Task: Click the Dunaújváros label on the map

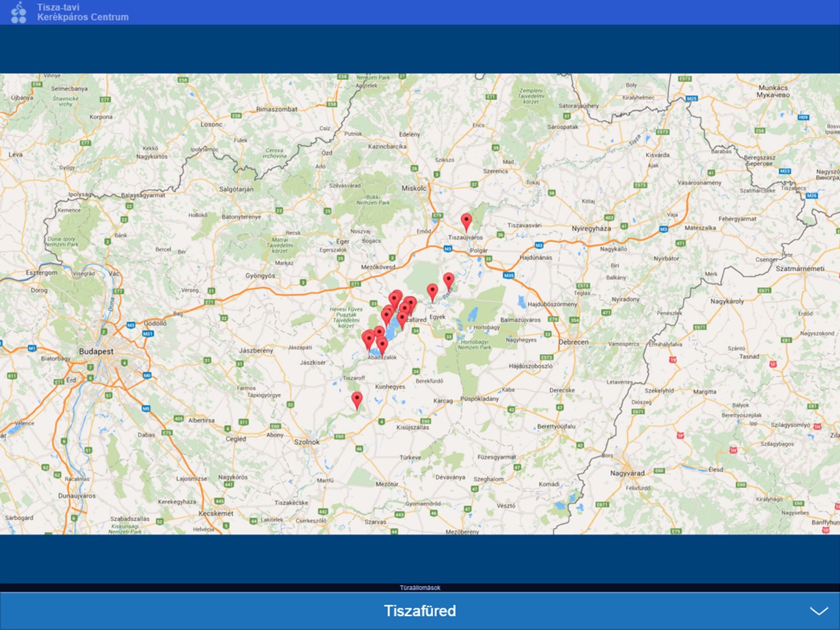Action: click(77, 496)
